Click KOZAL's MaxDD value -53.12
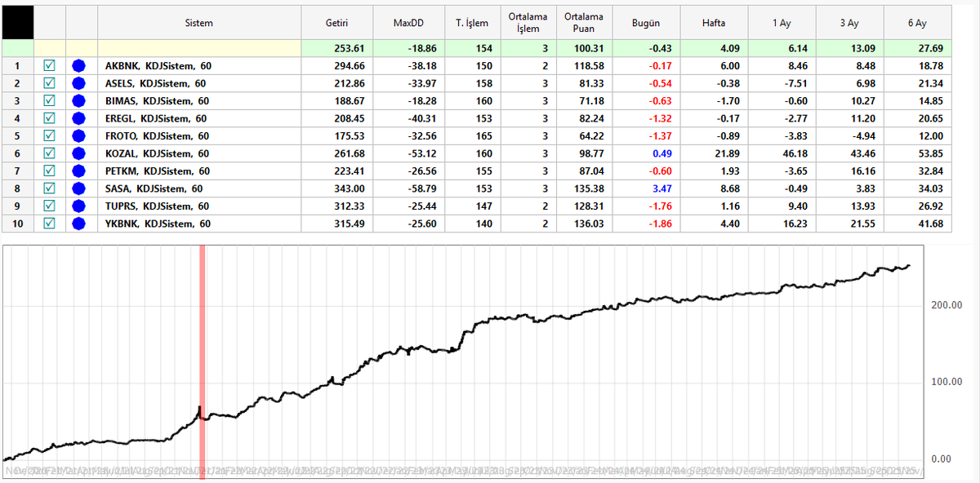The image size is (980, 483). coord(421,153)
